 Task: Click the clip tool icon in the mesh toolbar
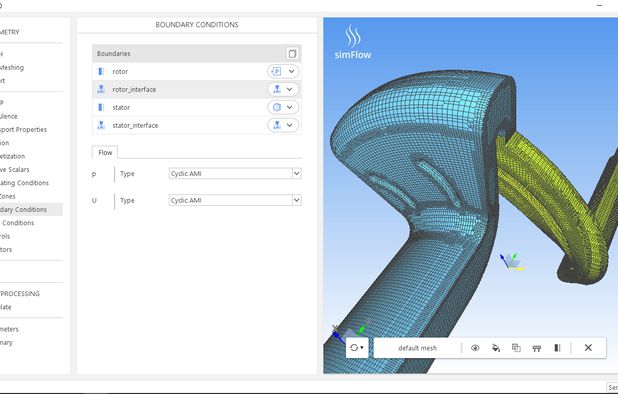point(536,348)
